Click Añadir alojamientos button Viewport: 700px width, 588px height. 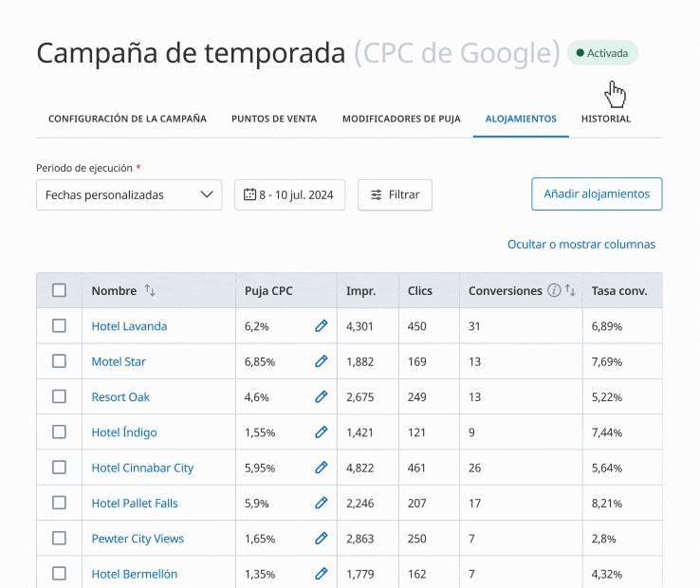click(x=596, y=193)
